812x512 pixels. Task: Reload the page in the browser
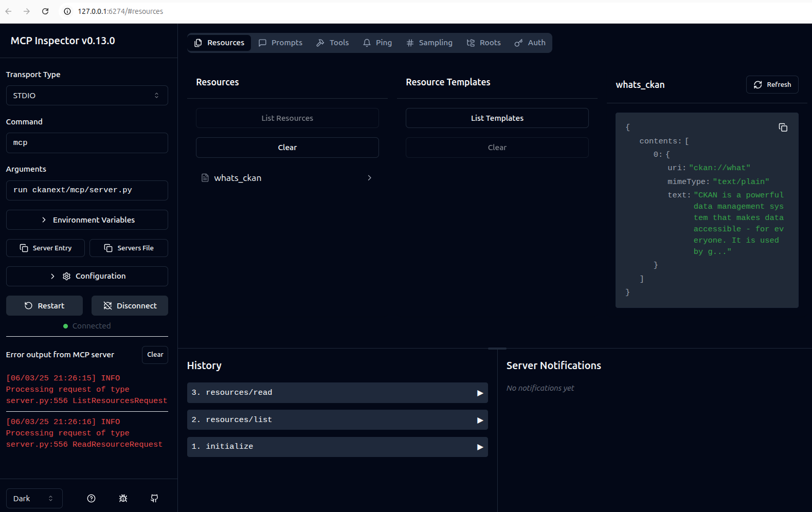pyautogui.click(x=45, y=11)
